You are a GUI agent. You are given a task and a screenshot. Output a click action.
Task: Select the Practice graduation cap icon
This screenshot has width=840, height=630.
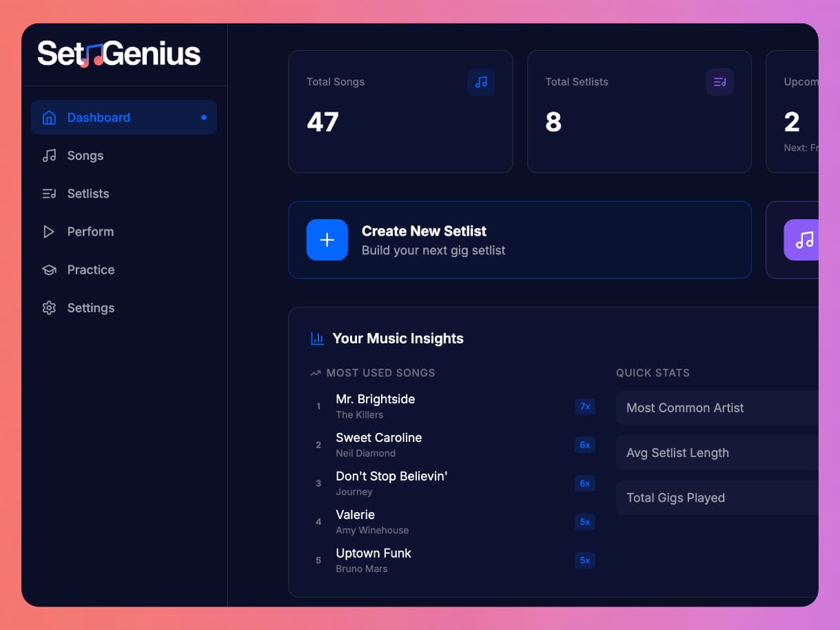pyautogui.click(x=49, y=270)
